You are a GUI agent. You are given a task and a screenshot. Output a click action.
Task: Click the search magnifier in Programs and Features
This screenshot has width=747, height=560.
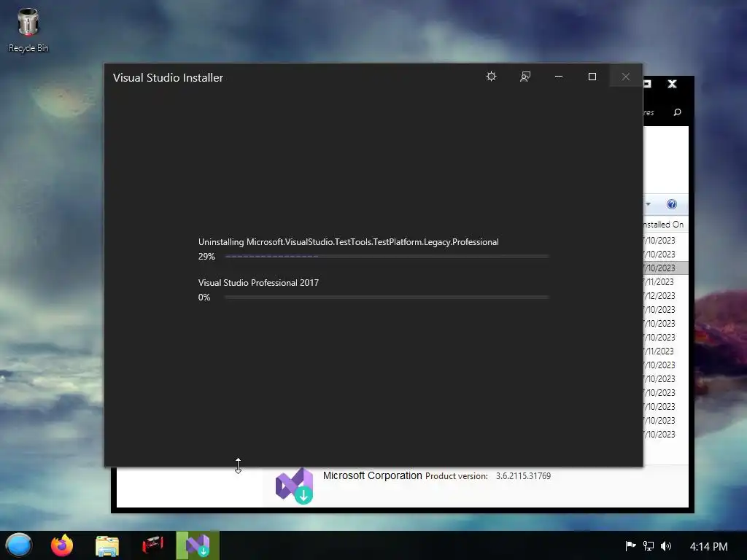677,112
